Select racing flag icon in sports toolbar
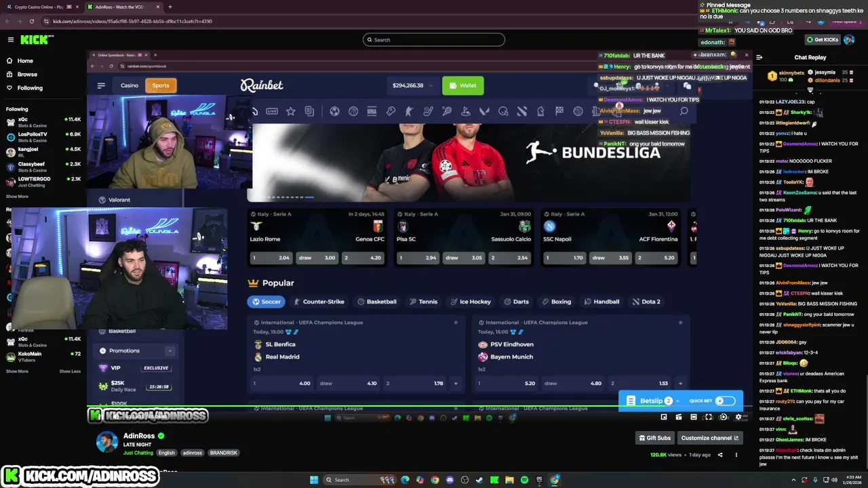The width and height of the screenshot is (868, 488). tap(559, 111)
